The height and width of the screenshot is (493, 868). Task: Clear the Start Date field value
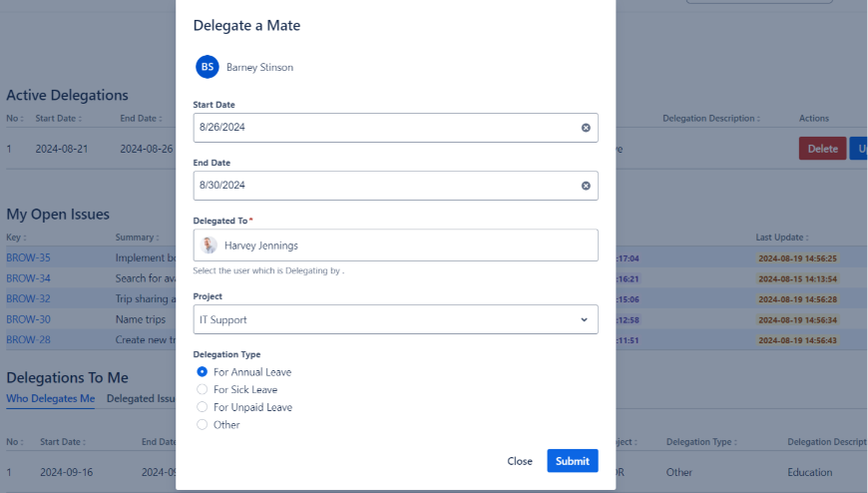pos(586,128)
